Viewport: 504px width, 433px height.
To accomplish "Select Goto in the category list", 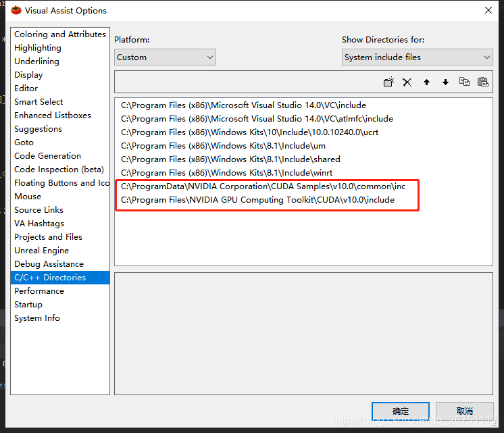I will click(x=60, y=143).
